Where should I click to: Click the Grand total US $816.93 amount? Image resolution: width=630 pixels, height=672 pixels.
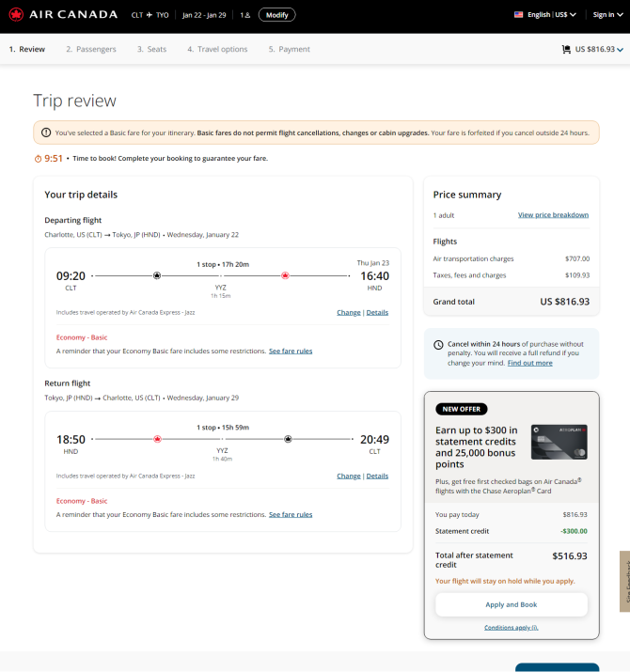point(565,302)
